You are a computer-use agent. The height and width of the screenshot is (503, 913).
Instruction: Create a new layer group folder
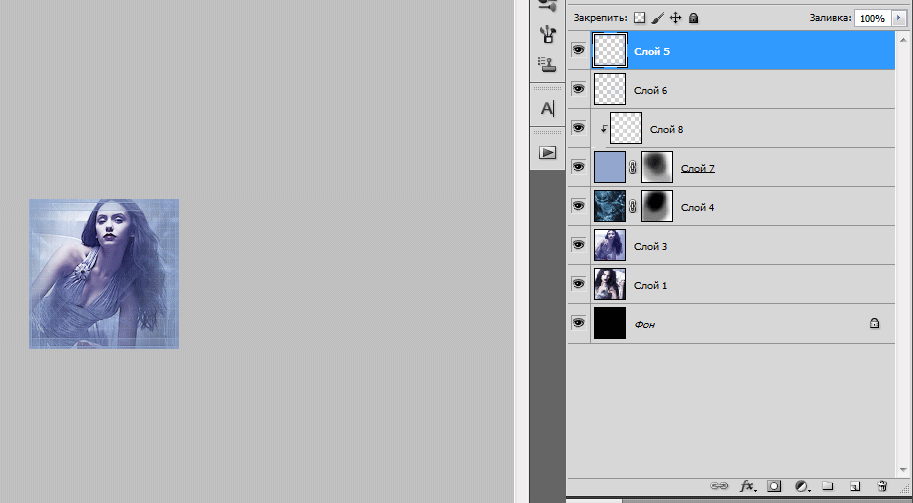[x=828, y=486]
